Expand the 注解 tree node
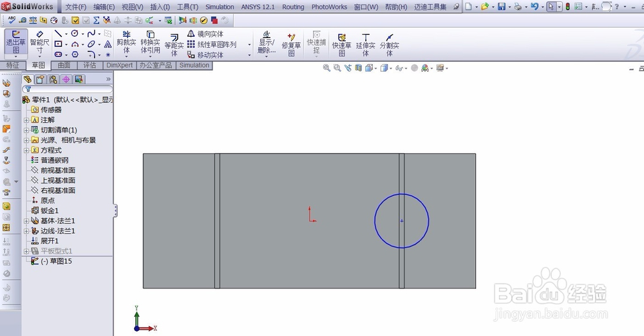The height and width of the screenshot is (336, 644). coord(26,120)
